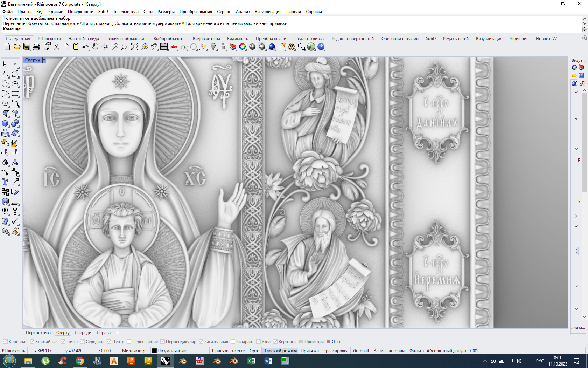
Task: Enable the Квадрант osnap checkbox
Action: click(x=233, y=342)
